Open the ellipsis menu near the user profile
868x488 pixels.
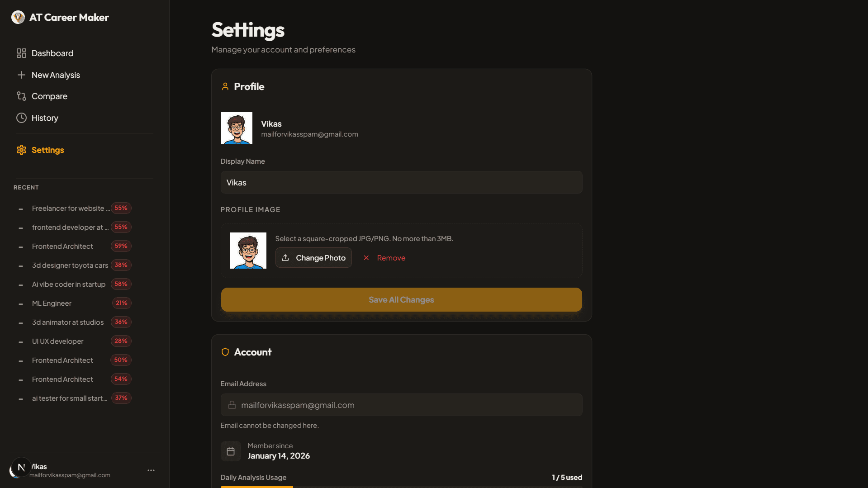point(151,470)
